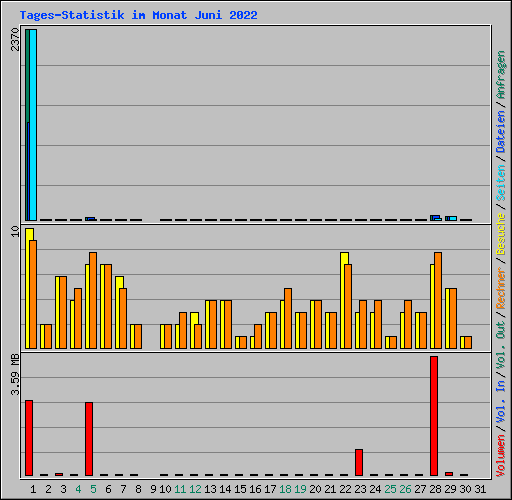Click the 'Rechner' legend label

click(x=501, y=288)
